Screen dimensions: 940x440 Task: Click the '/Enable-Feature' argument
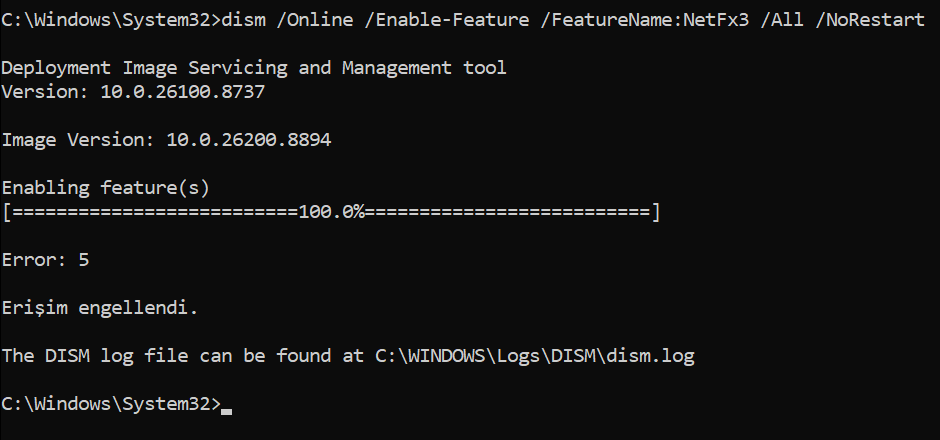pos(448,20)
